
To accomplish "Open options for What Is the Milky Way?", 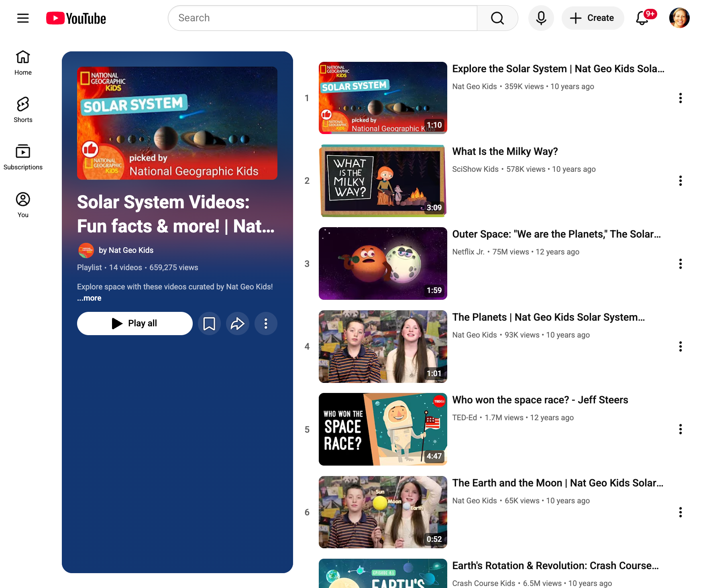I will click(680, 181).
